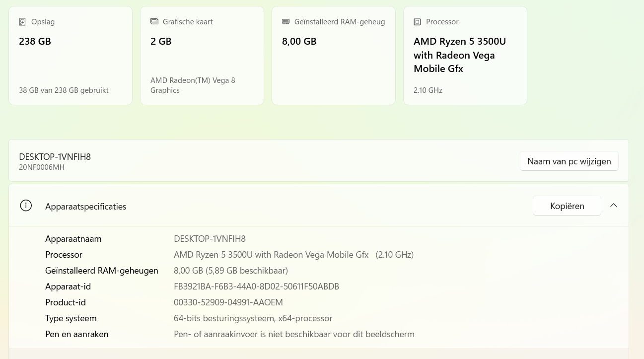Click AMD Radeon(TM) Vega 8 Graphics text

(x=193, y=85)
